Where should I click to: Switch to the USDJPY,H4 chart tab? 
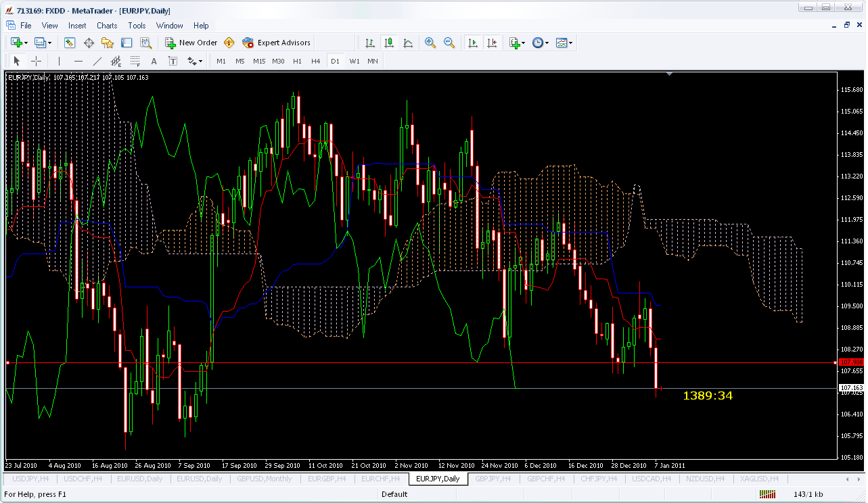click(x=30, y=479)
